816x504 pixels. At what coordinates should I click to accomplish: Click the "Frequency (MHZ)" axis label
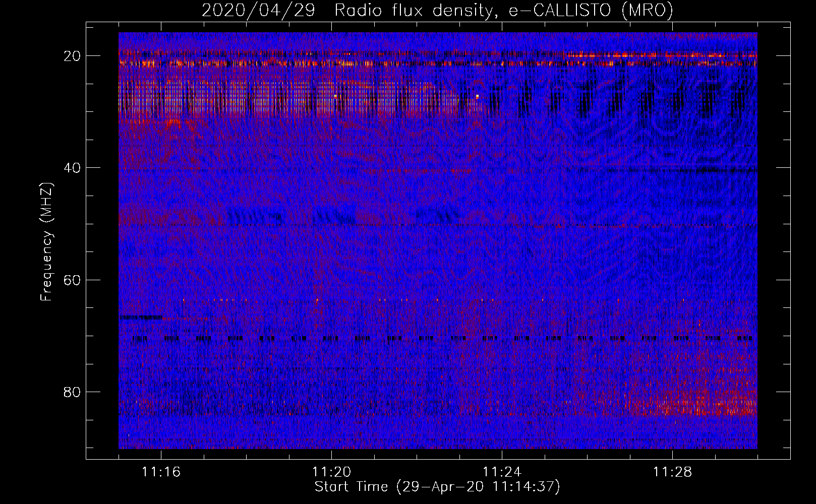pos(46,242)
